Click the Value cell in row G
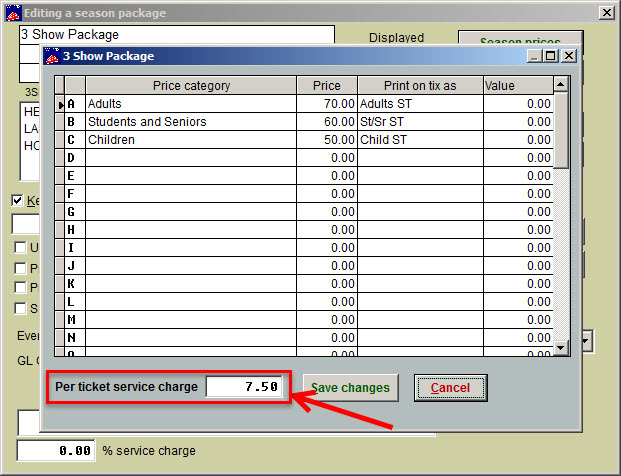The height and width of the screenshot is (476, 621). click(518, 212)
